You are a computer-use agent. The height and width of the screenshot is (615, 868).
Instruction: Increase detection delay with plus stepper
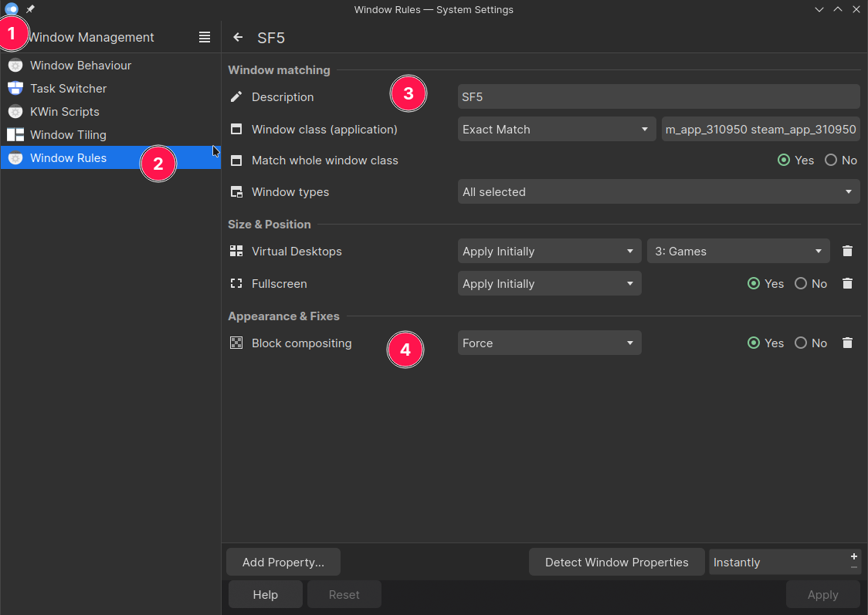853,556
